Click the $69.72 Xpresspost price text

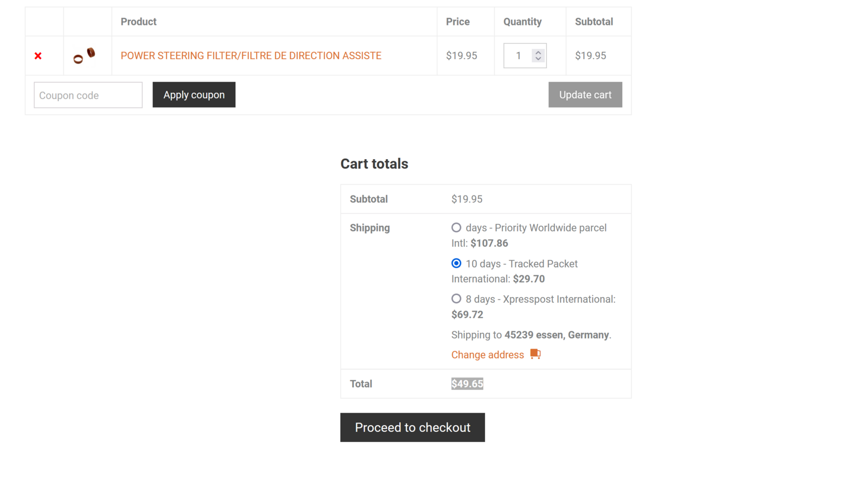click(467, 314)
